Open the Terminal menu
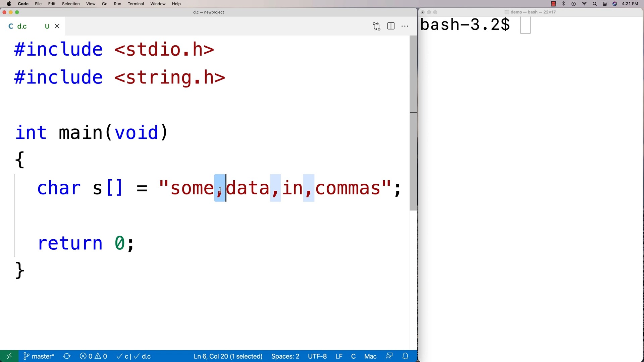 coord(136,4)
